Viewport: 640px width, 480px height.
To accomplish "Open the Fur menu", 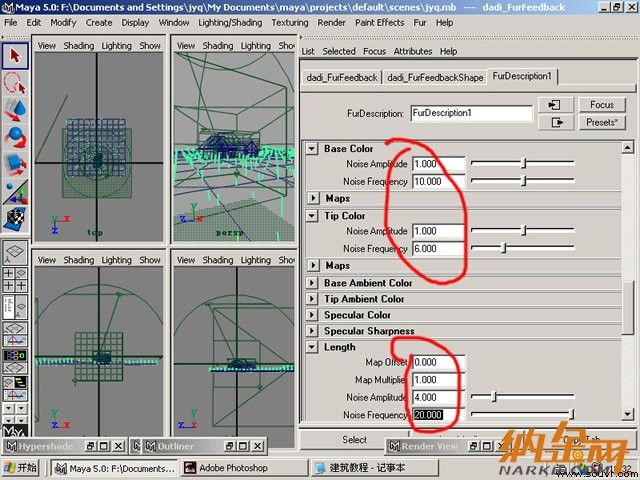I will [420, 22].
